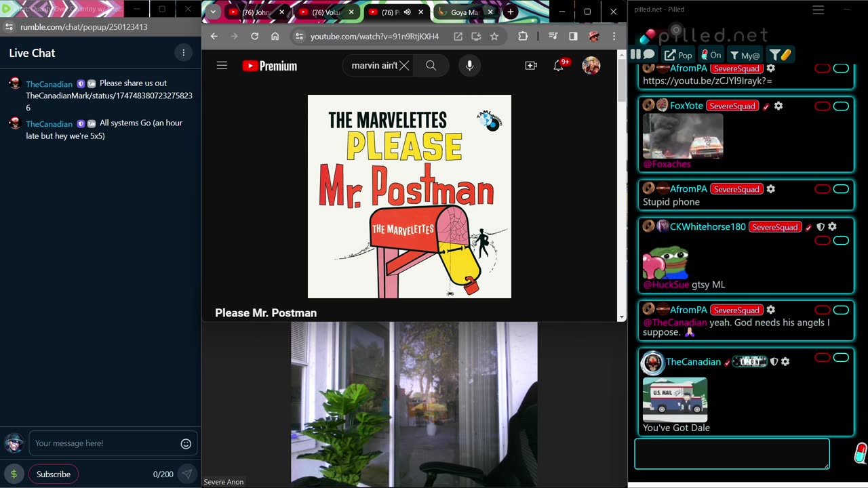Pause chat in pilled.net toolbar
The height and width of the screenshot is (488, 868).
[x=635, y=54]
